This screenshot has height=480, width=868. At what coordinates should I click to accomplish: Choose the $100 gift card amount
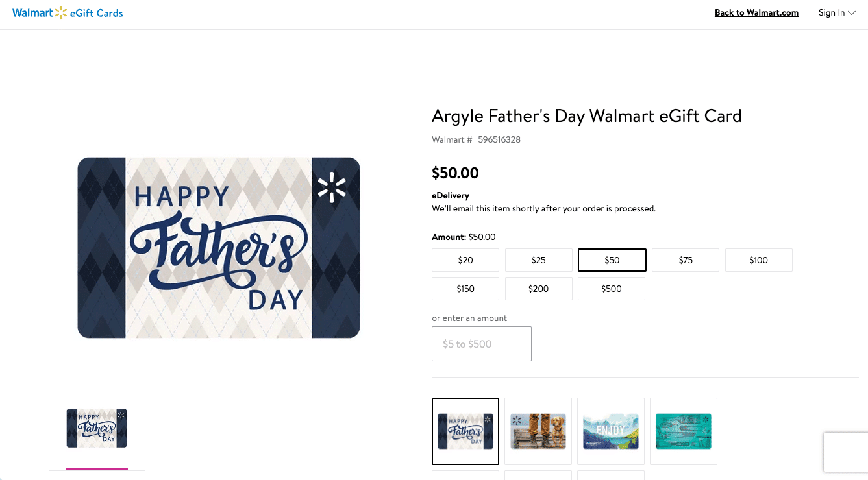point(758,259)
